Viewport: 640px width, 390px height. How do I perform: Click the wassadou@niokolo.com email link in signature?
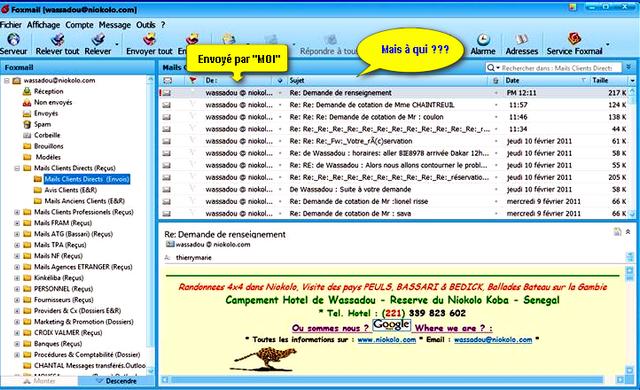493,340
